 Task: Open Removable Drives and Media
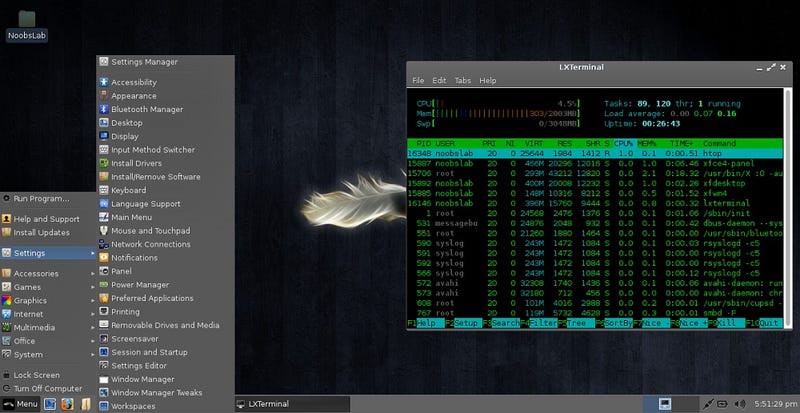click(x=165, y=325)
